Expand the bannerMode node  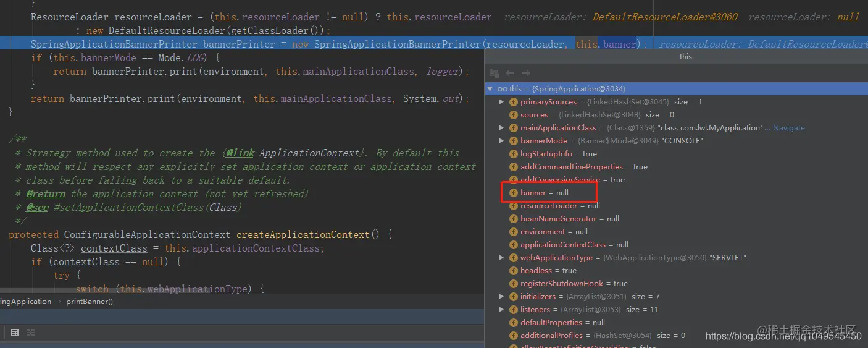click(x=501, y=141)
